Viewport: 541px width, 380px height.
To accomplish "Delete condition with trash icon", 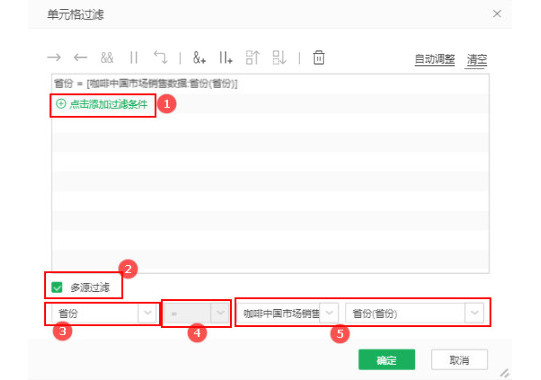I will click(318, 57).
